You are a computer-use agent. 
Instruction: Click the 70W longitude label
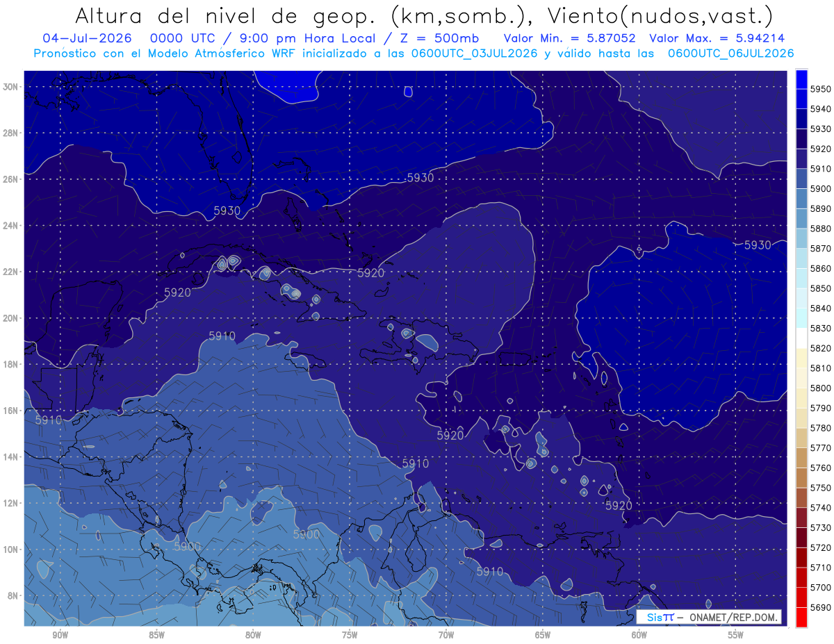446,635
